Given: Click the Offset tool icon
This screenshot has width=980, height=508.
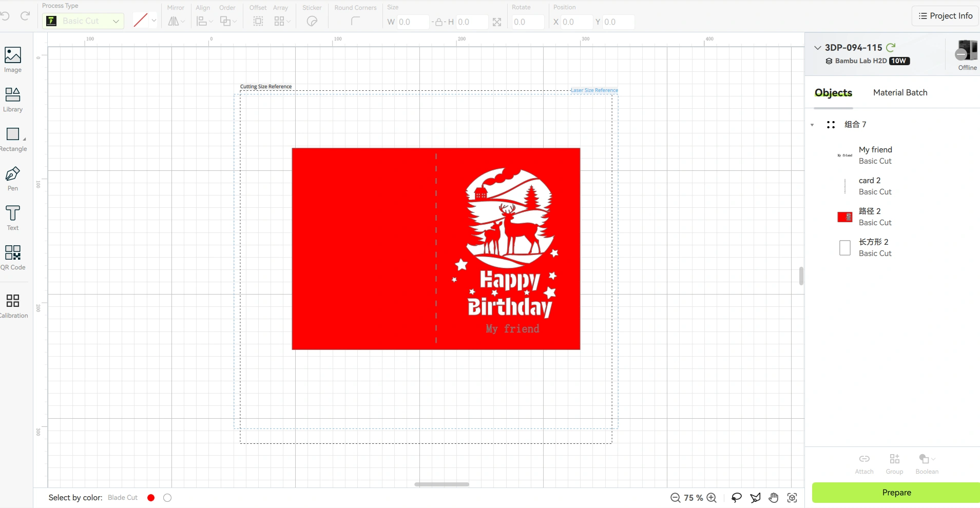Looking at the screenshot, I should pos(258,21).
